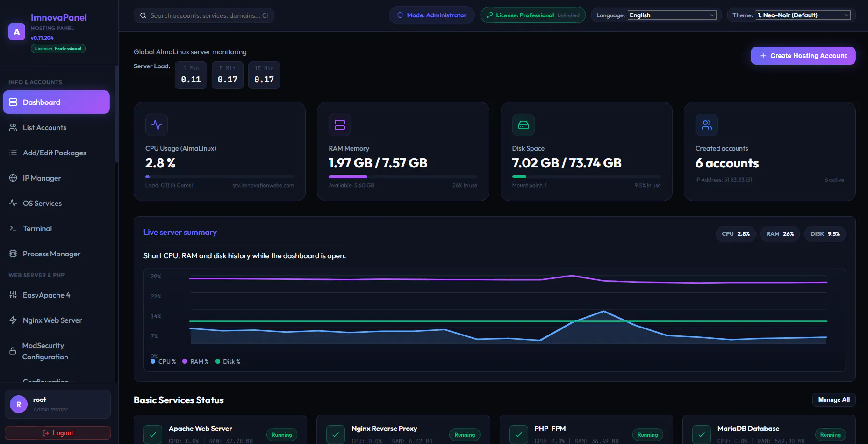Click the search magnifier icon
868x444 pixels.
tap(143, 15)
